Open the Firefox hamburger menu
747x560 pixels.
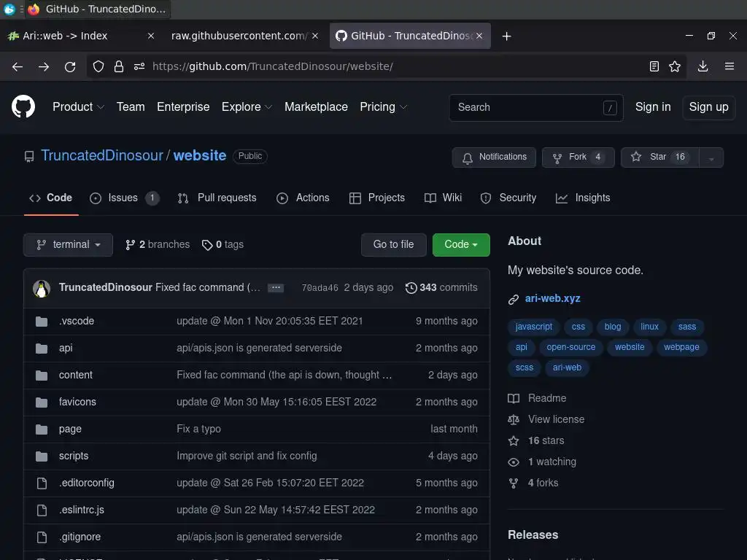729,66
